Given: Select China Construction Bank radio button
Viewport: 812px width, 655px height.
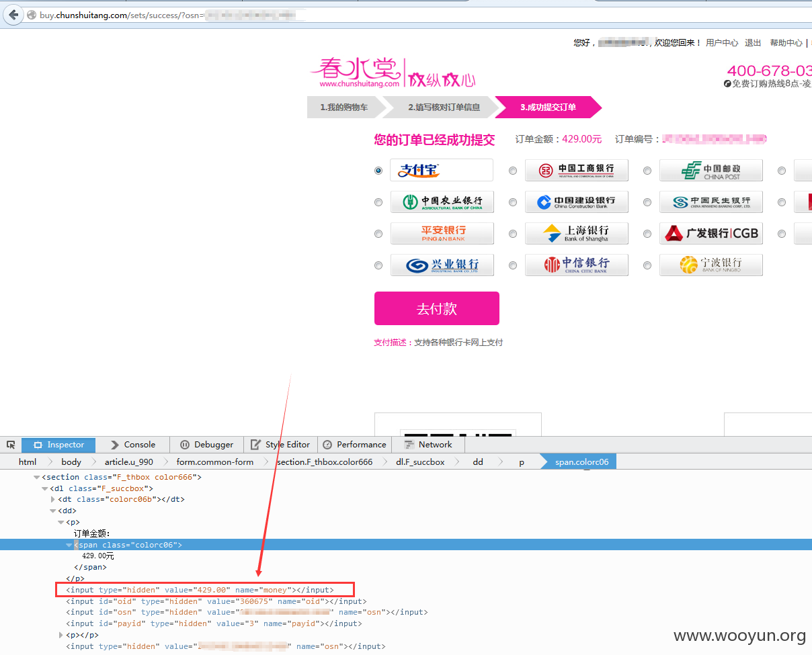Looking at the screenshot, I should (x=513, y=202).
